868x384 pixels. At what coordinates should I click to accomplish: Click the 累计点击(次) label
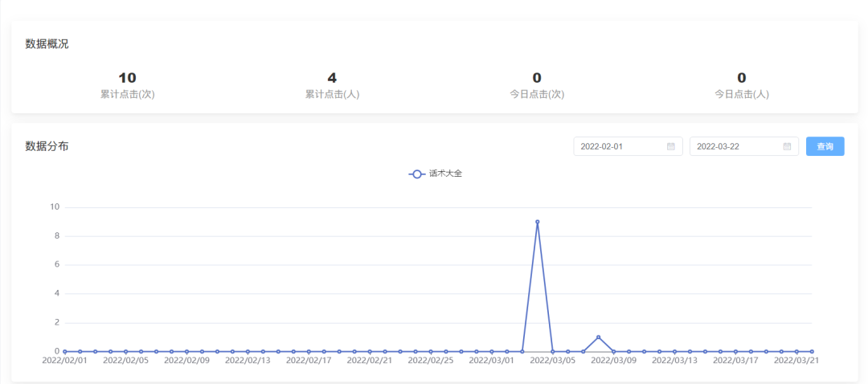127,95
